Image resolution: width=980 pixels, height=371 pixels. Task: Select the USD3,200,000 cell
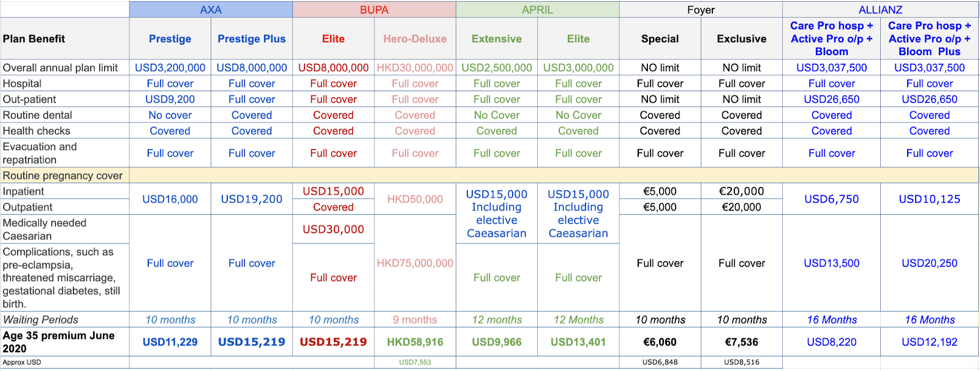tap(170, 68)
